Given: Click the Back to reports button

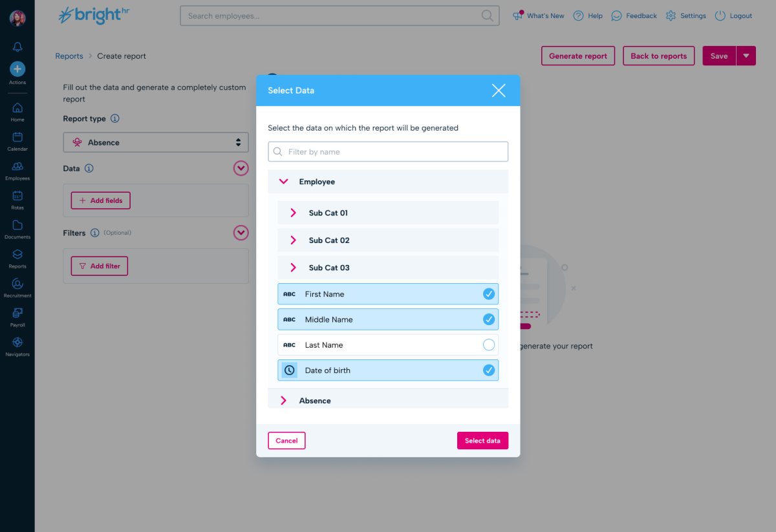Looking at the screenshot, I should point(658,56).
